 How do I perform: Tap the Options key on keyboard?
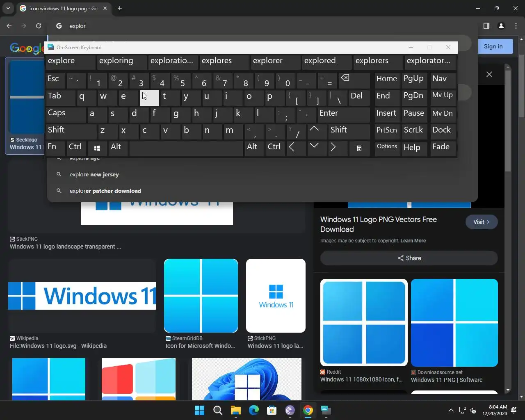point(387,148)
